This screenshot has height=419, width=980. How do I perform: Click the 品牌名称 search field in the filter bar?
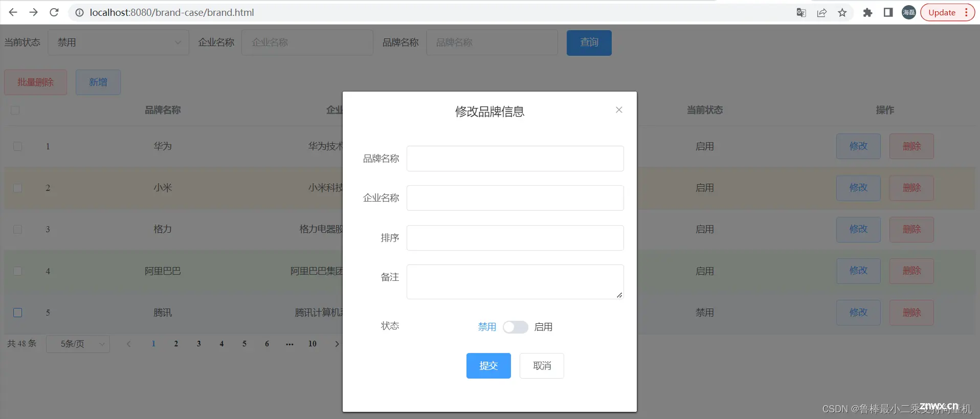coord(492,42)
